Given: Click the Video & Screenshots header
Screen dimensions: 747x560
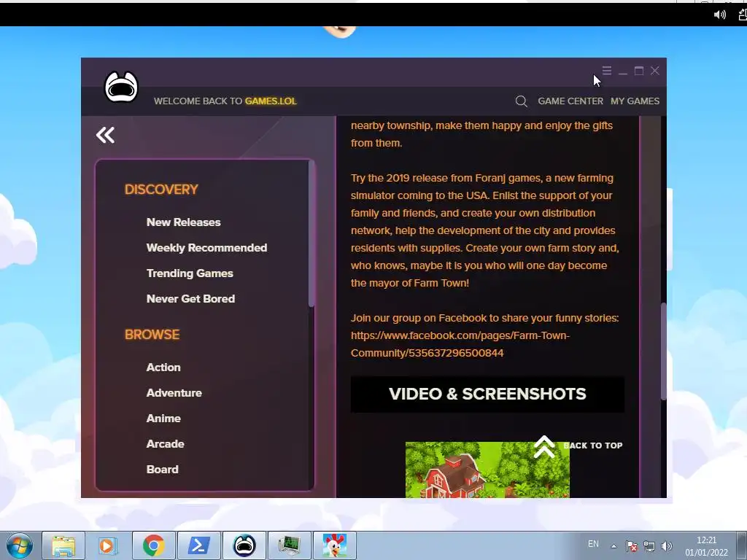Looking at the screenshot, I should [487, 394].
